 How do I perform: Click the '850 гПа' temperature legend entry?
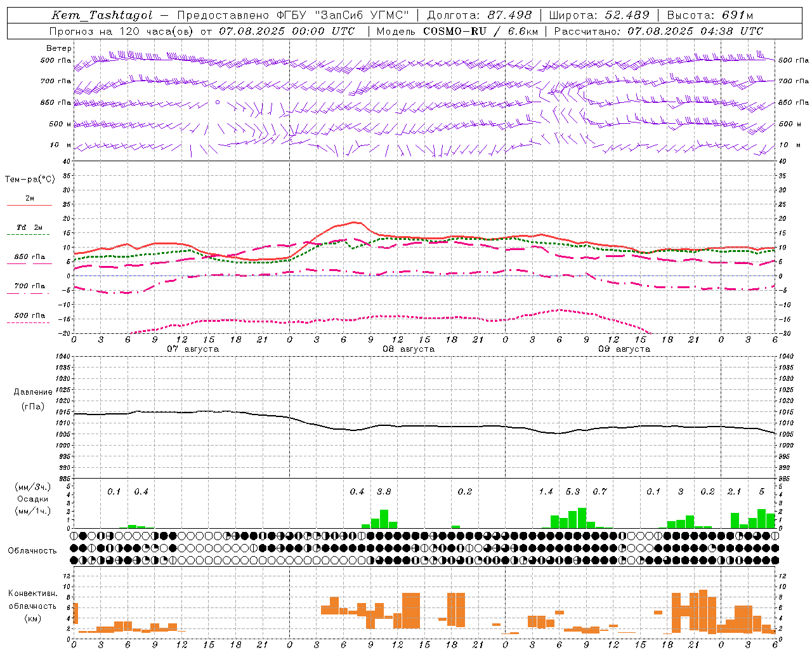point(30,257)
